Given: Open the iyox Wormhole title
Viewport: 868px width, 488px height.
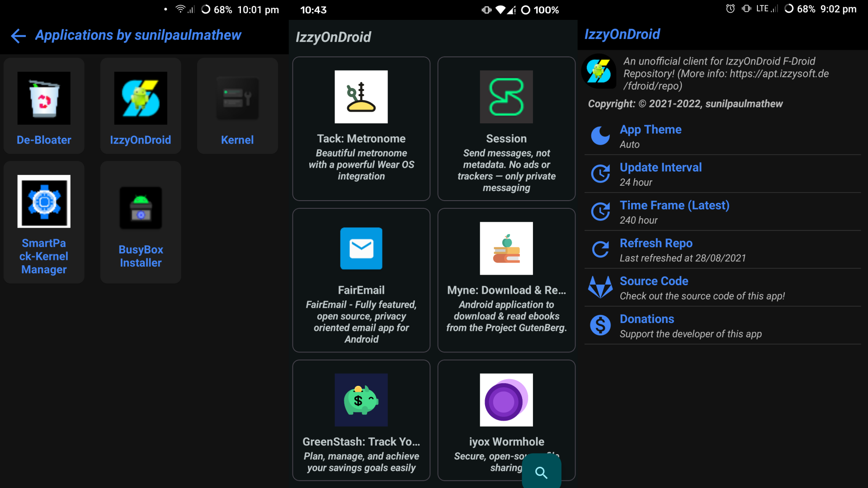Looking at the screenshot, I should coord(506,441).
